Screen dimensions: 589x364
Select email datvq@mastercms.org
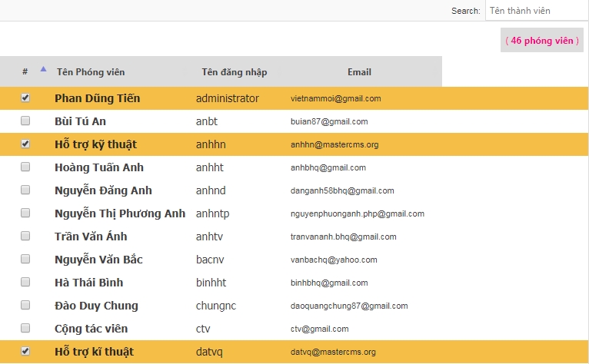click(333, 352)
